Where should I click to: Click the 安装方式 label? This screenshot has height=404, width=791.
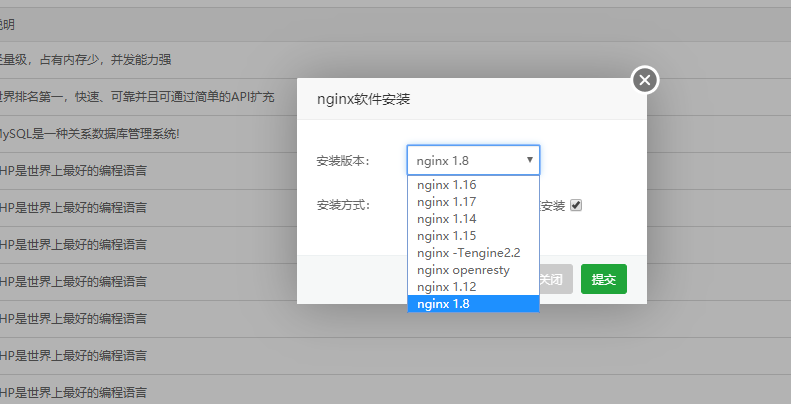pos(343,205)
